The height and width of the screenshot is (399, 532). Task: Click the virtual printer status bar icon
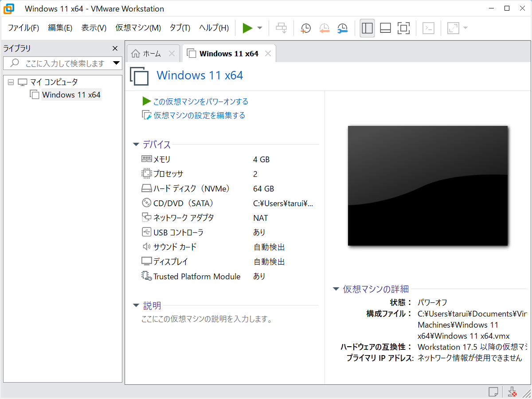pos(512,392)
